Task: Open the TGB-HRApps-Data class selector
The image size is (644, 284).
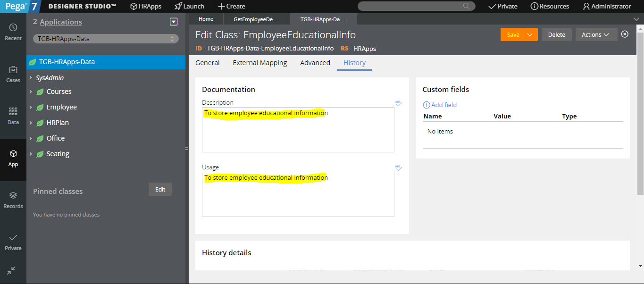Action: (x=106, y=39)
